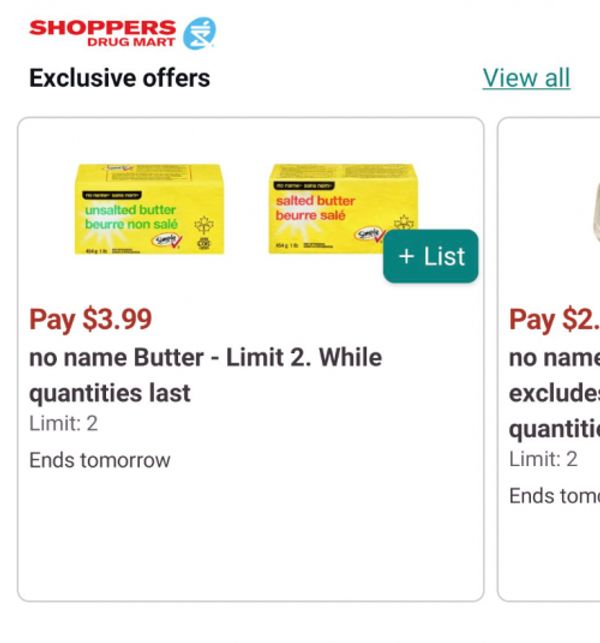Viewport: 600px width, 643px height.
Task: Click the blue Shoppers Drug Mart pill icon
Action: point(200,33)
